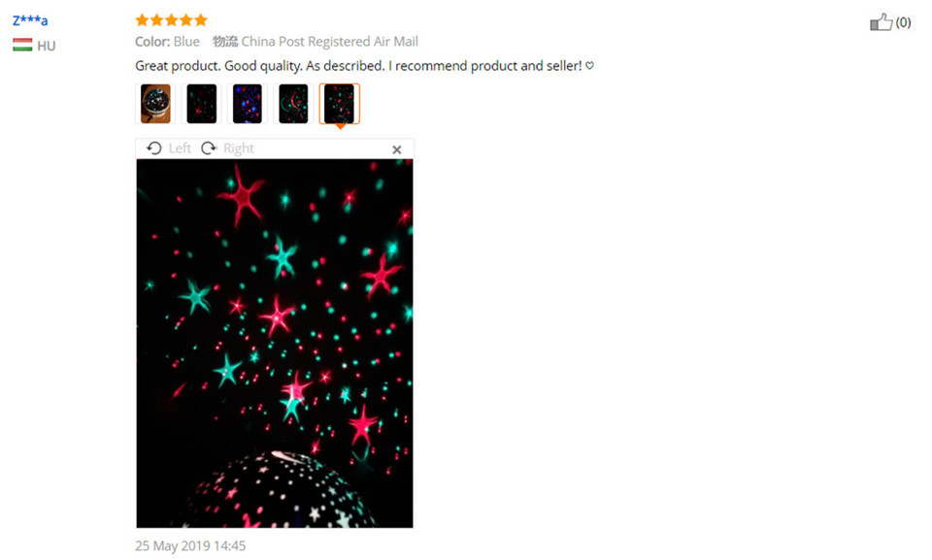Viewport: 932px width, 560px height.
Task: Open the second review photo thumbnail
Action: tap(202, 104)
